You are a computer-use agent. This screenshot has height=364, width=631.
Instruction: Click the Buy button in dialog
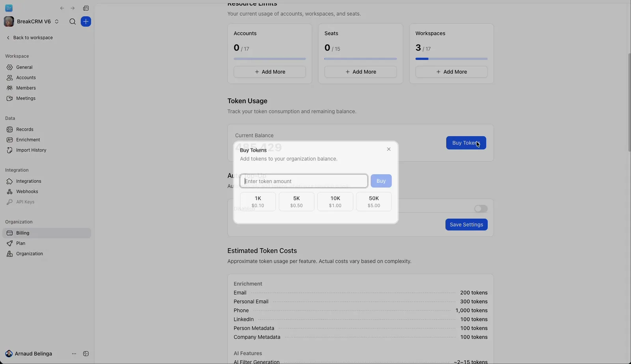tap(381, 181)
